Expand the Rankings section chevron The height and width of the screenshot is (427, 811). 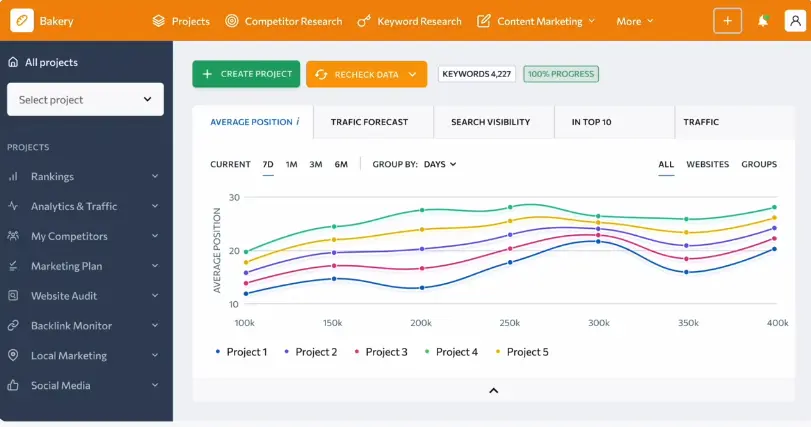coord(155,176)
